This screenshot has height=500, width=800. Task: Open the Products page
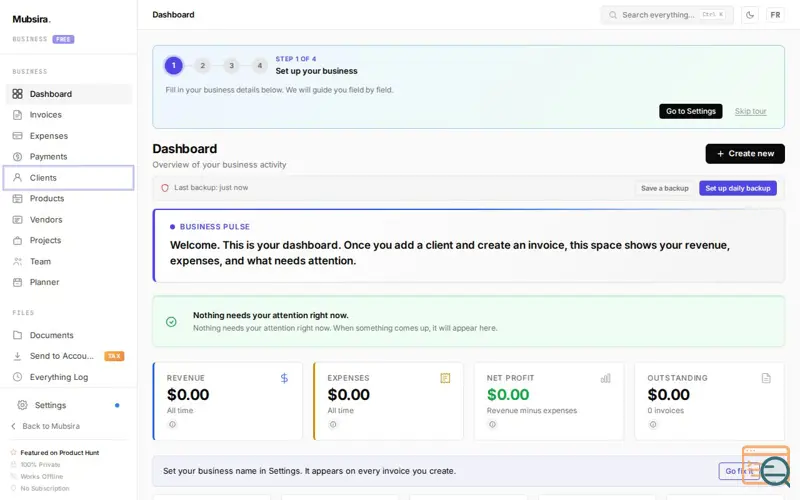(69, 198)
